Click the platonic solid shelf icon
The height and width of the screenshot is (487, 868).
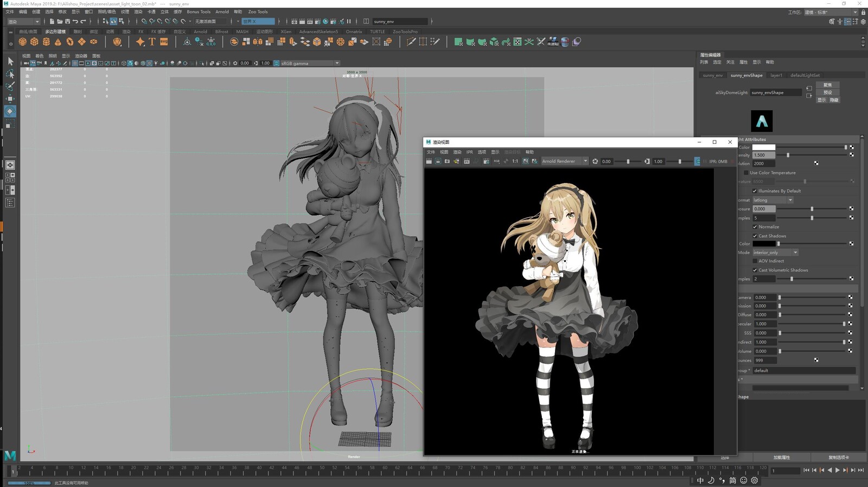117,42
